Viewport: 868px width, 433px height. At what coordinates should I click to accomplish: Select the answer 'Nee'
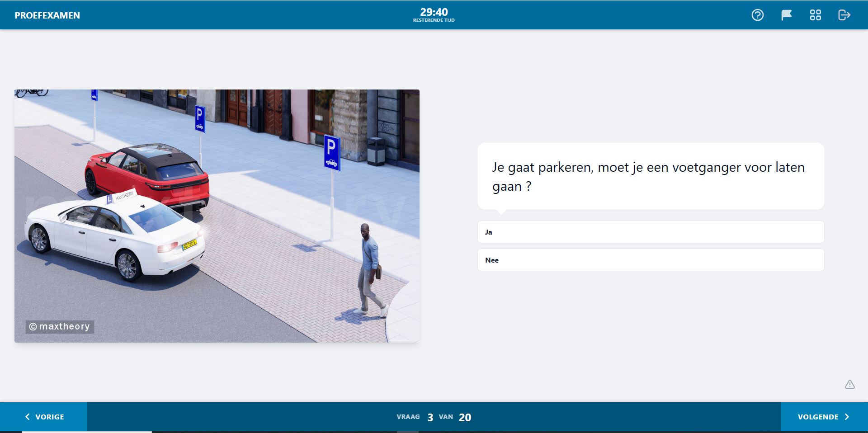pyautogui.click(x=651, y=260)
